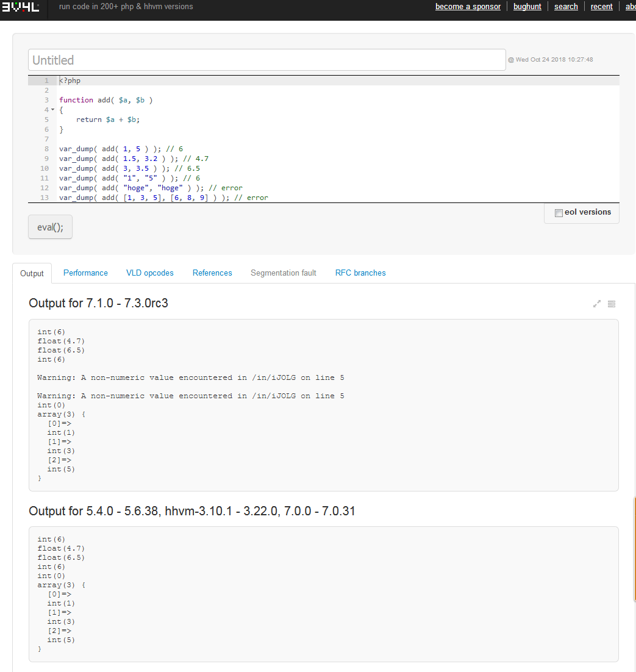Click the <?php opening line
This screenshot has width=636, height=672.
70,80
